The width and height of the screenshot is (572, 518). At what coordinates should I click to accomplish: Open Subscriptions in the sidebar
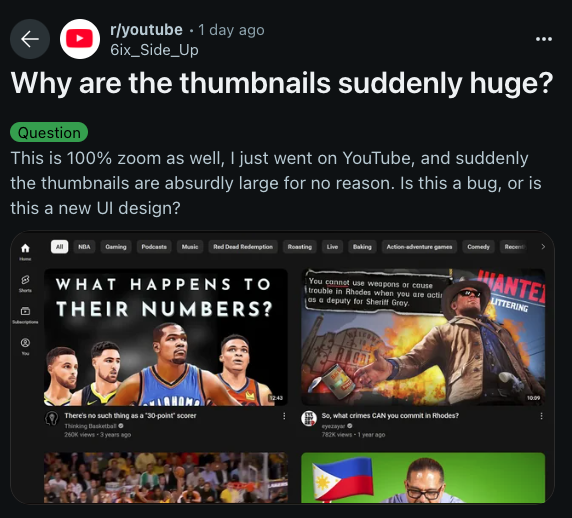(x=25, y=315)
